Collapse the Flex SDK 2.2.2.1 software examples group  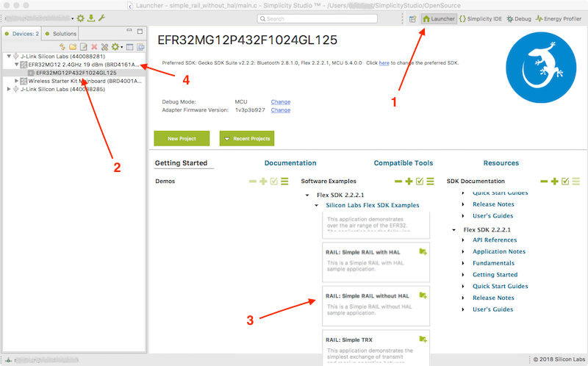click(307, 195)
